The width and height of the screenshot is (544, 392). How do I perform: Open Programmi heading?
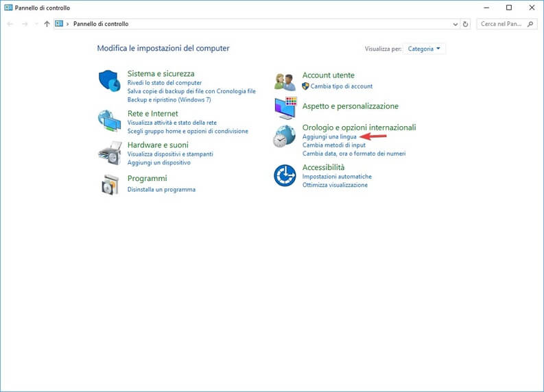[147, 178]
